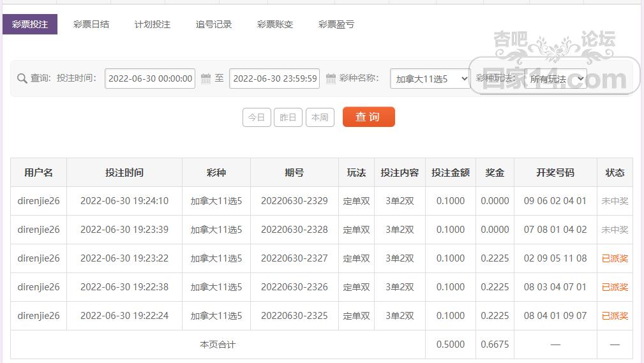
Task: Click 投注内容 column header
Action: (400, 172)
